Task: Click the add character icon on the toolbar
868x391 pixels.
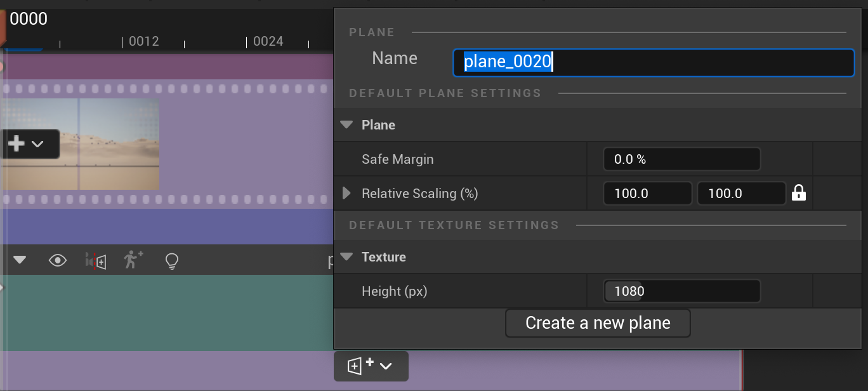Action: click(x=132, y=260)
